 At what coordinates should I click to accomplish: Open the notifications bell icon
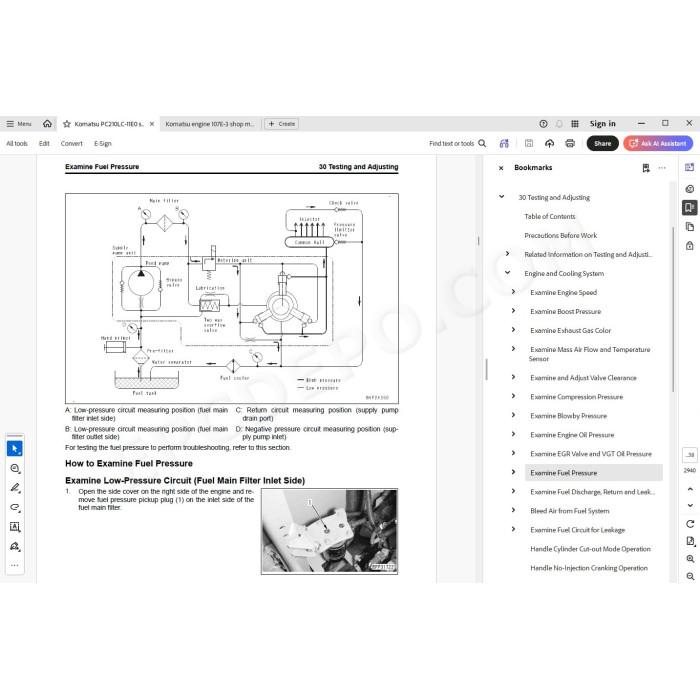[x=559, y=124]
